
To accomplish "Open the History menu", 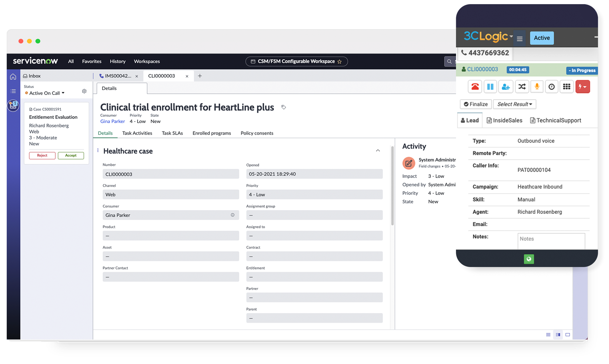I will [x=118, y=61].
